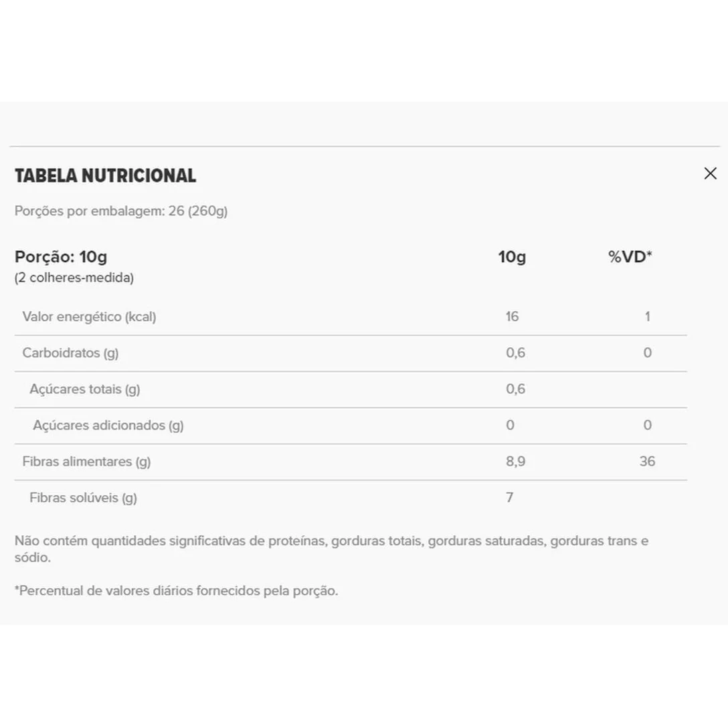This screenshot has width=728, height=728.
Task: Select the Fibras alimentares (g) row
Action: point(86,462)
